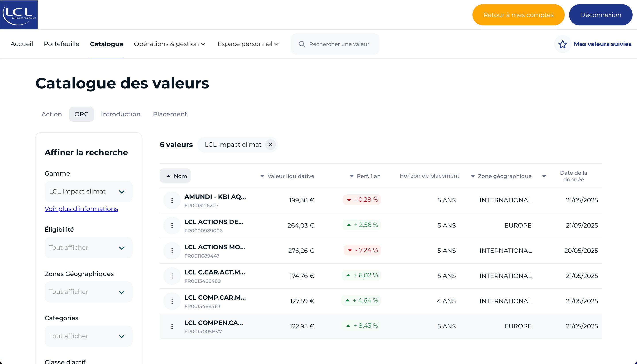Open options menu for AMUNDI - KBI AQ...
Image resolution: width=637 pixels, height=364 pixels.
click(172, 200)
